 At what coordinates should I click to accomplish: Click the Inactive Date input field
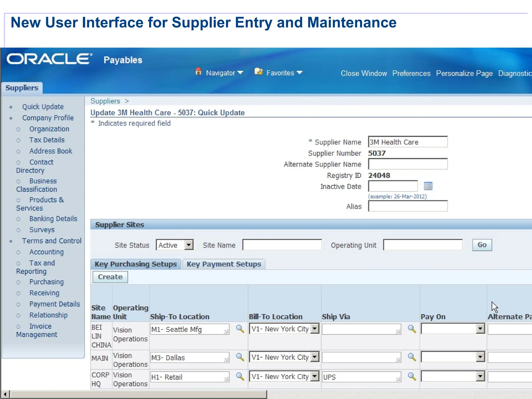393,186
